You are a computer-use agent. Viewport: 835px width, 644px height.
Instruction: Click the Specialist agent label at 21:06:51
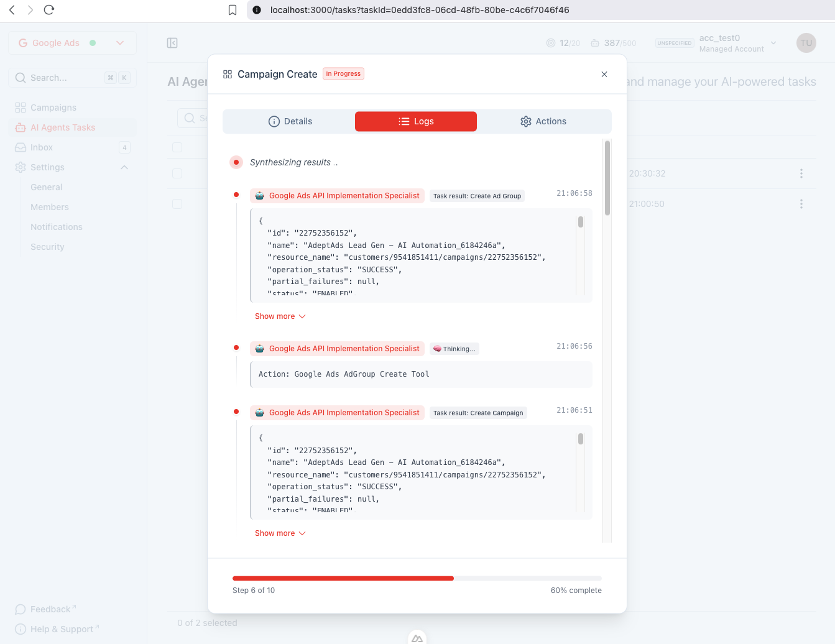coord(338,413)
